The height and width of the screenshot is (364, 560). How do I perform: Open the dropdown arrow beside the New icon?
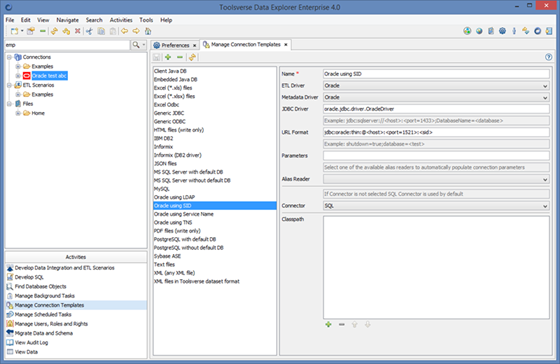coord(22,31)
